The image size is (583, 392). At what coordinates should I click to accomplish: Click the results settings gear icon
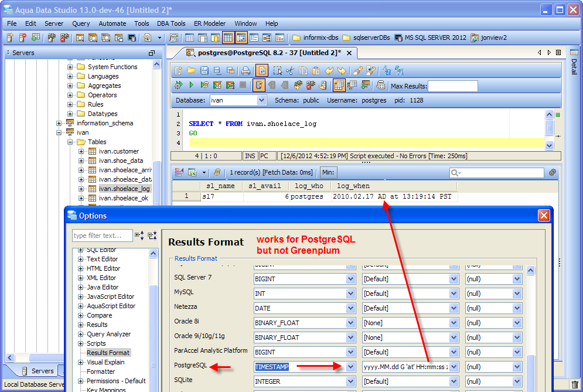coord(553,172)
